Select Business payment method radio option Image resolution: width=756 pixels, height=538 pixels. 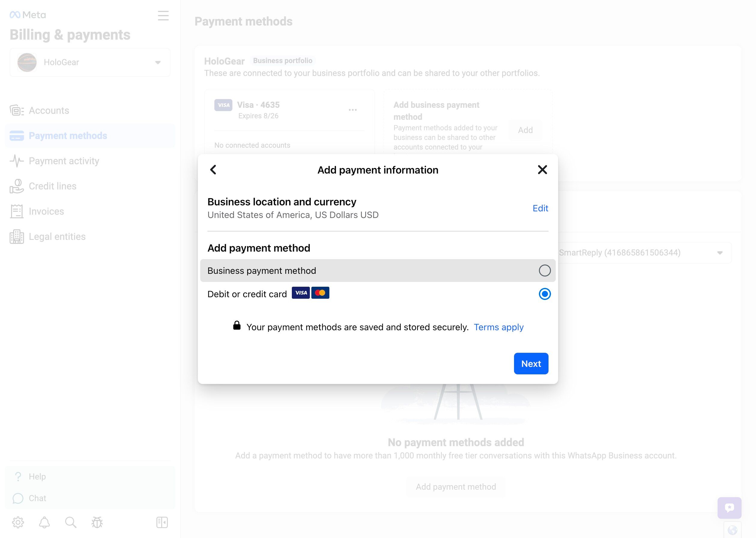[544, 271]
